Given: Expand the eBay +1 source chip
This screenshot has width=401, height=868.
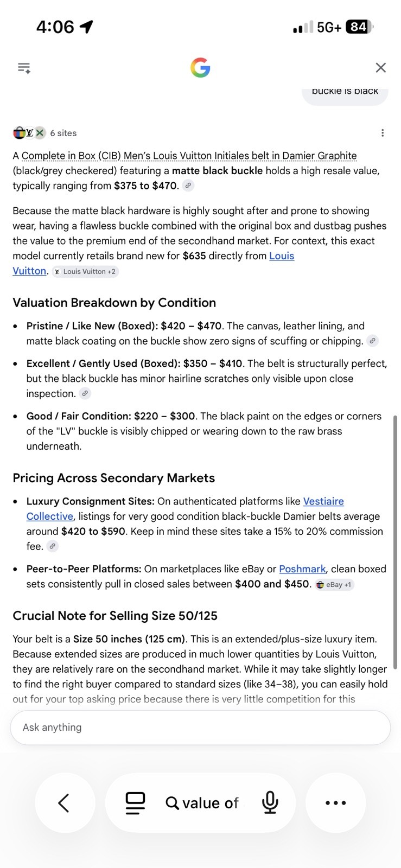Looking at the screenshot, I should 334,585.
